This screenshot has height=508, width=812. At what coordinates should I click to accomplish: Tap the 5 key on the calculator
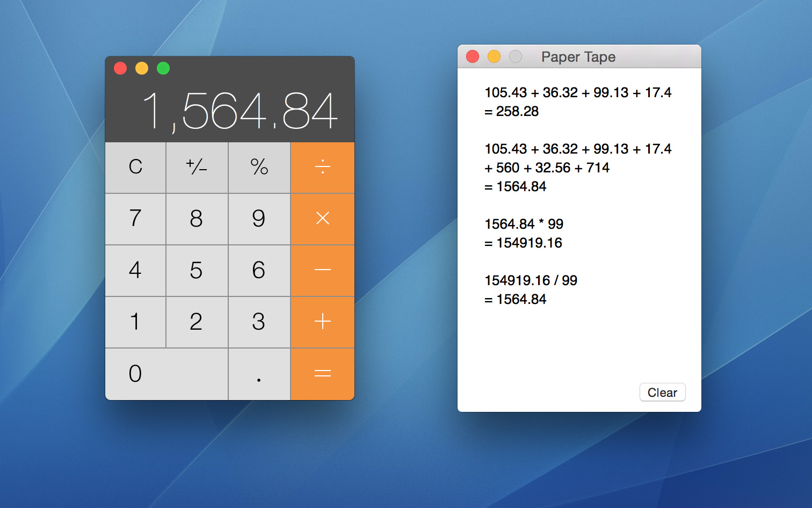click(x=197, y=270)
